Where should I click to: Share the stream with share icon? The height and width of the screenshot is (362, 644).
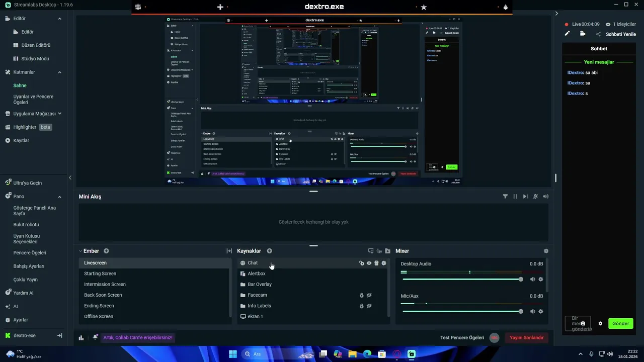coord(598,34)
